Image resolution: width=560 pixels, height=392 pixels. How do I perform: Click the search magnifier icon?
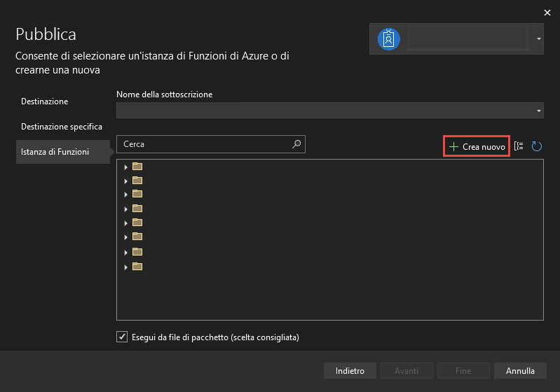point(296,144)
